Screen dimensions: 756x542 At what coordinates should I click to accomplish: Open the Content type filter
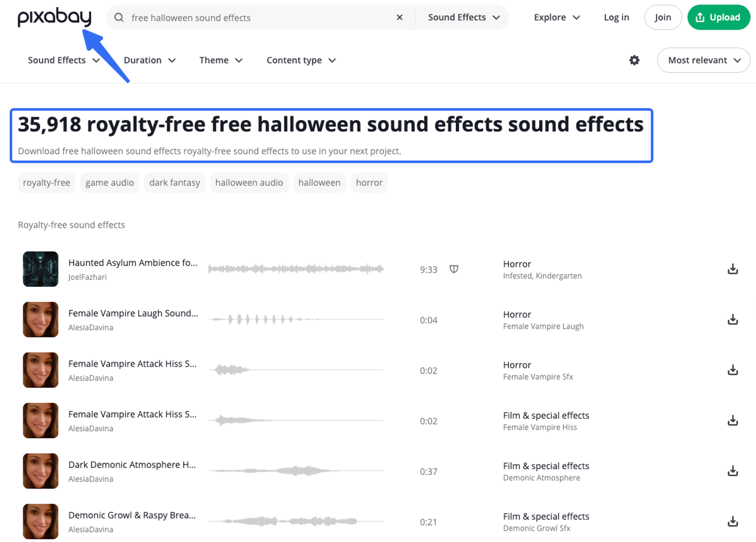pos(301,60)
